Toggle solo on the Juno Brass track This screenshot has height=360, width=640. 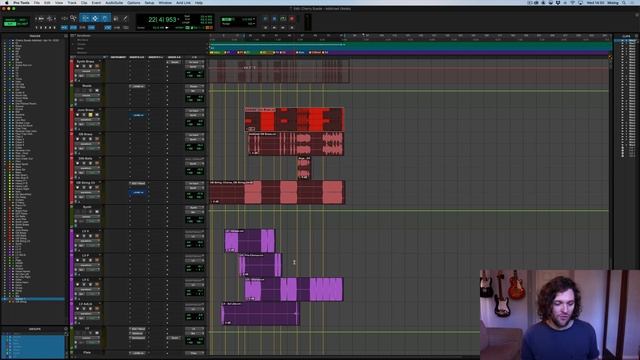pos(90,115)
